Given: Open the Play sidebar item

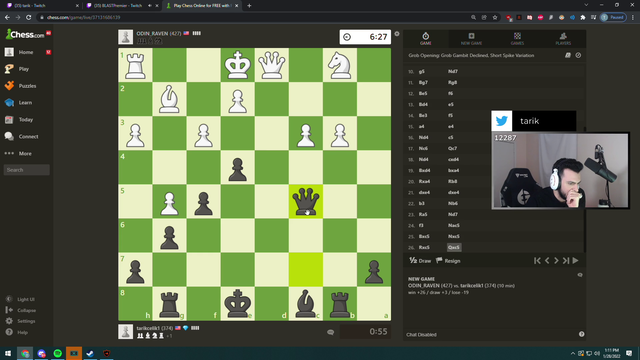Looking at the screenshot, I should click(24, 69).
